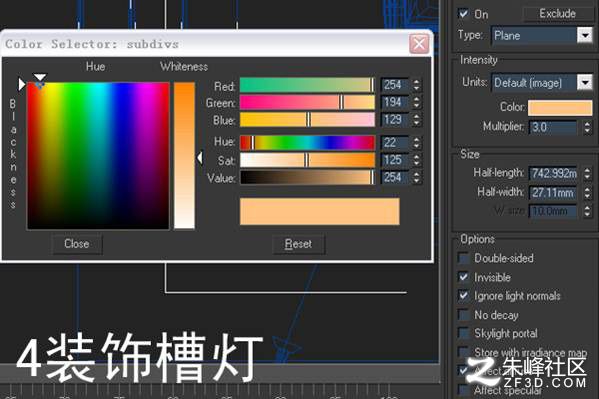599x399 pixels.
Task: Adjust the Multiplier spinner arrows
Action: (x=587, y=127)
